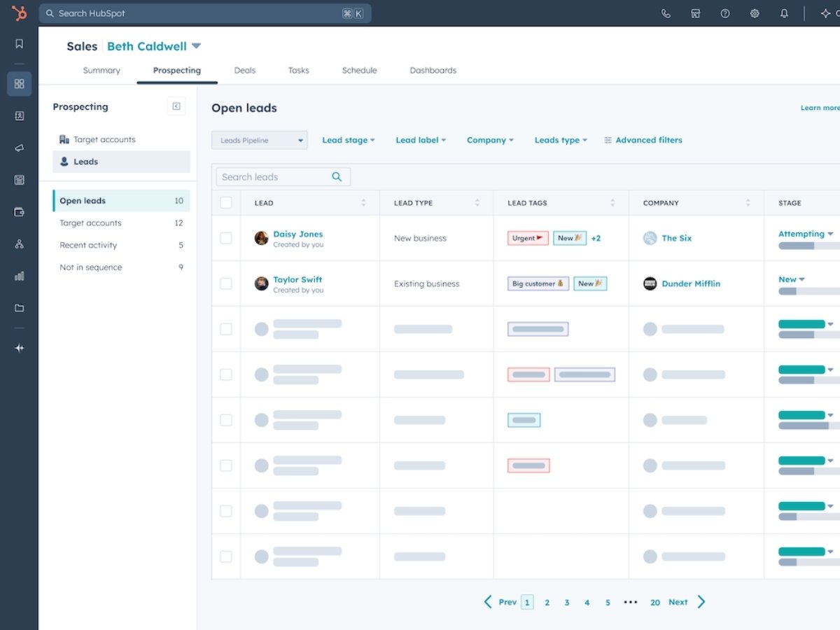Select Leads in Prospecting panel
This screenshot has width=840, height=630.
(121, 162)
